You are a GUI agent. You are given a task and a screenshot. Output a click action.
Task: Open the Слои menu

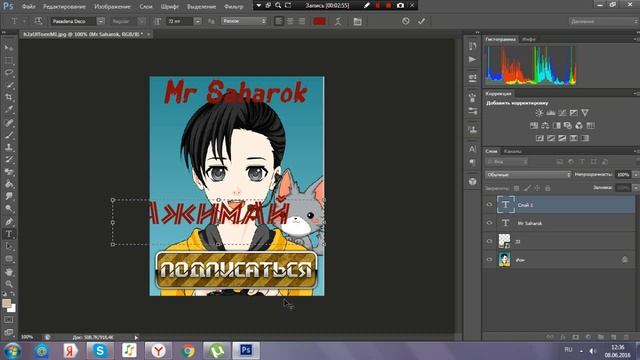coord(146,7)
